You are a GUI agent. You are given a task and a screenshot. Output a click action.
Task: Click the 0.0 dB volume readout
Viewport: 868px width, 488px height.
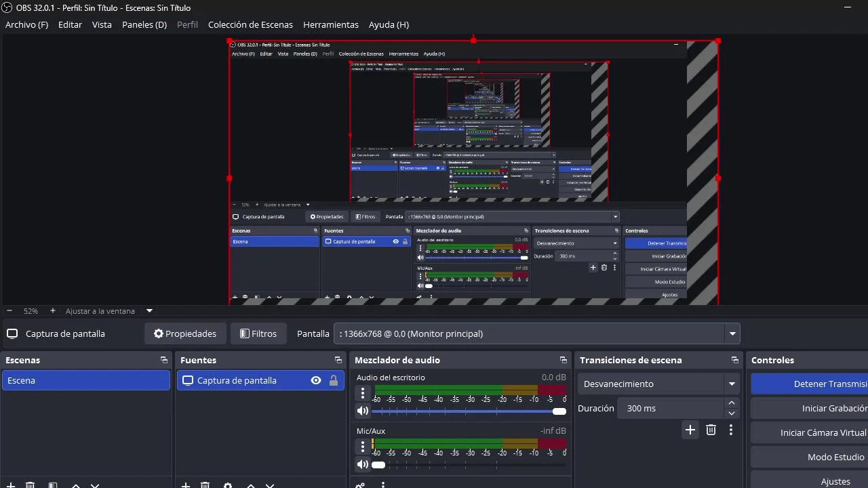pos(554,378)
